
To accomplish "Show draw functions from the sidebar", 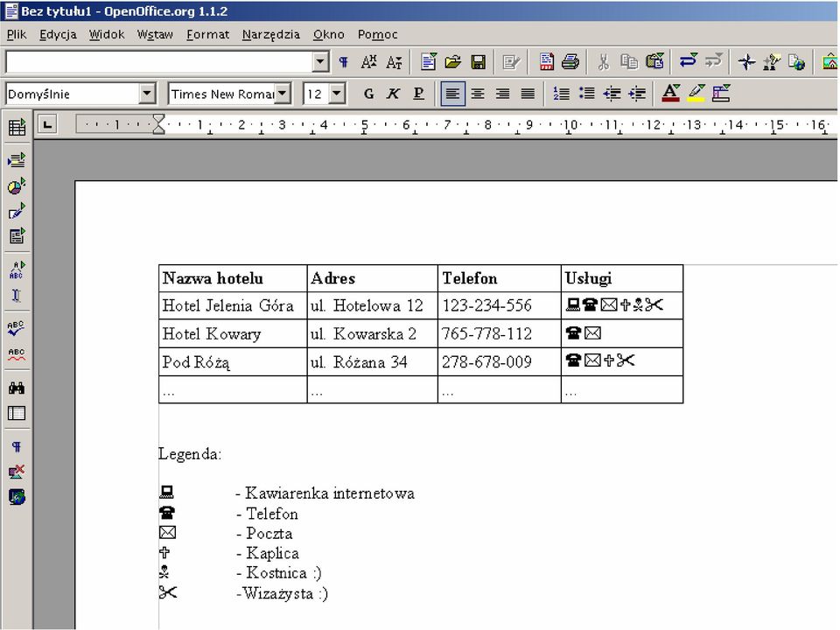I will [x=17, y=211].
